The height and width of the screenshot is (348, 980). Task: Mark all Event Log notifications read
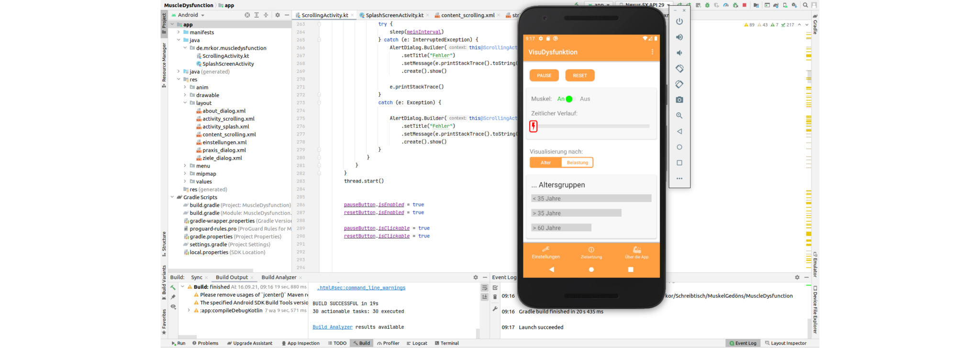tap(495, 288)
